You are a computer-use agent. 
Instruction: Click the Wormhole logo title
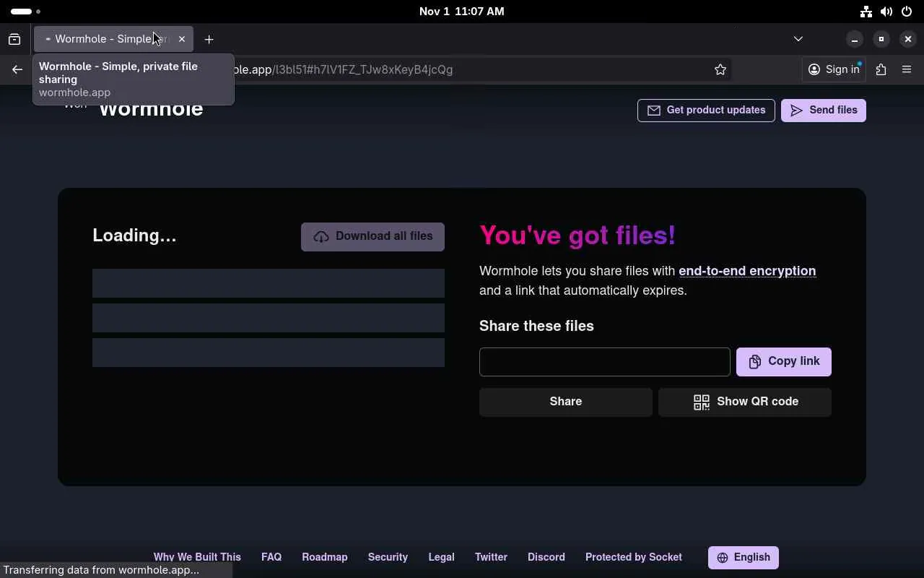point(151,108)
